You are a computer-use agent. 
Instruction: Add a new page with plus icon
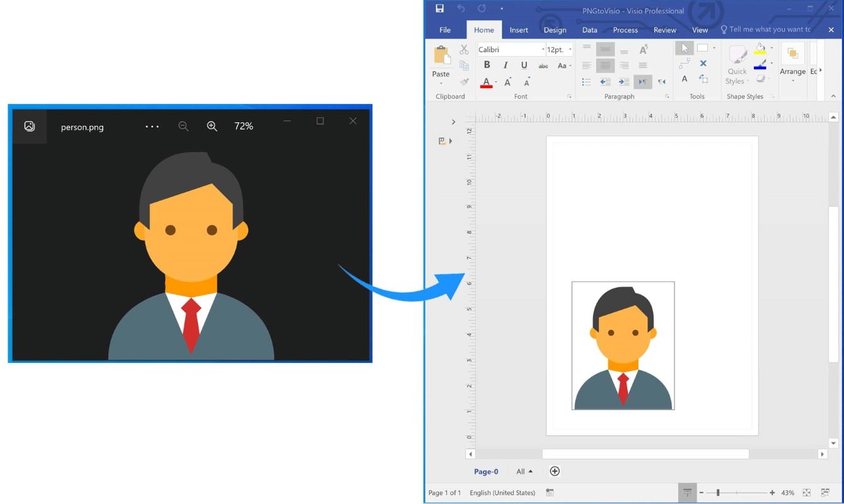point(555,471)
